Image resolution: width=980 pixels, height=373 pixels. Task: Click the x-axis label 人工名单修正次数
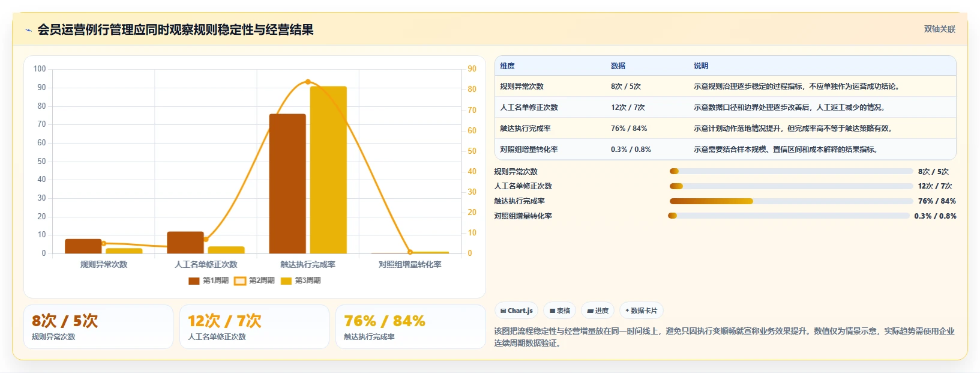click(206, 264)
